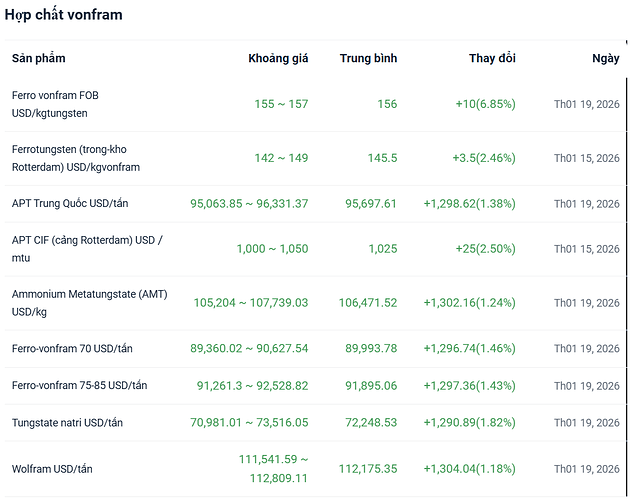Click the Ferro-vonfram 75-85 USD/tấn product
This screenshot has height=500, width=635.
(x=79, y=385)
